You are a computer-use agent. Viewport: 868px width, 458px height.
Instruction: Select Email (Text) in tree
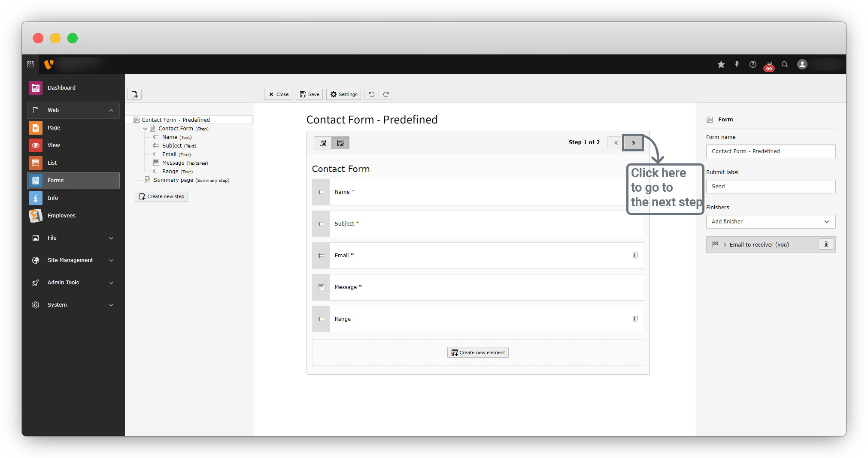(173, 154)
